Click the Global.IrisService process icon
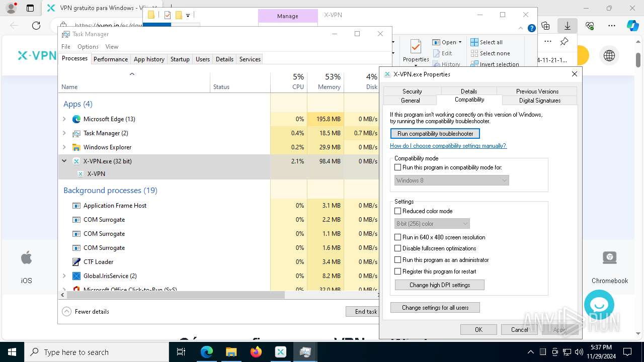 click(76, 276)
